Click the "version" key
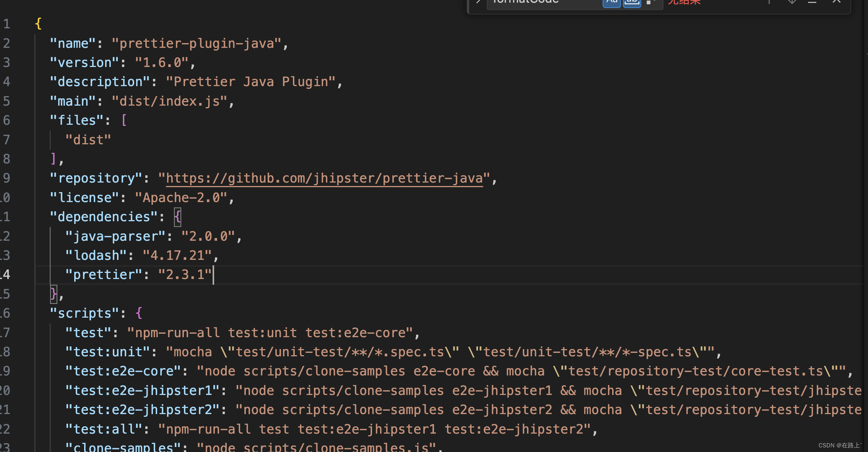This screenshot has width=868, height=452. (84, 63)
